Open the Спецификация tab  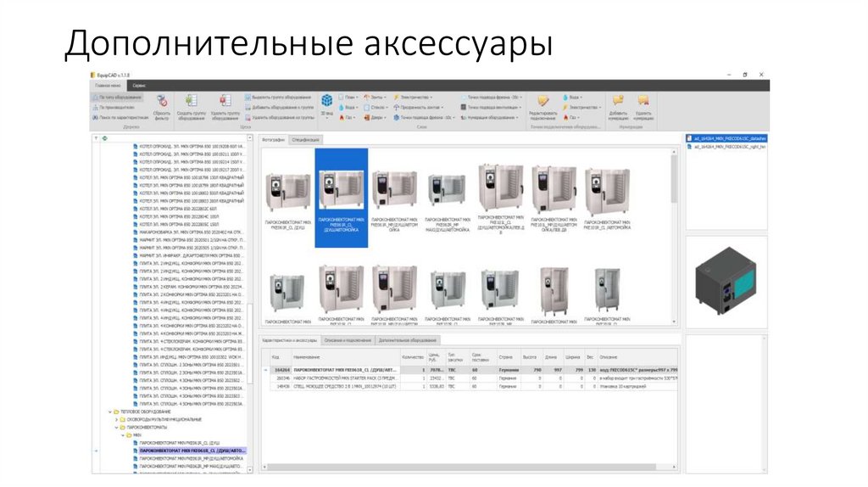(305, 140)
